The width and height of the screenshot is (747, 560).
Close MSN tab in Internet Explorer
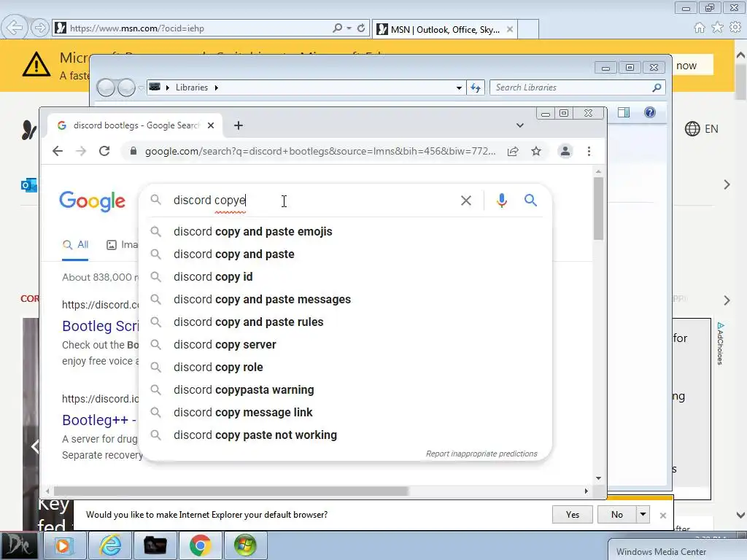[x=510, y=29]
